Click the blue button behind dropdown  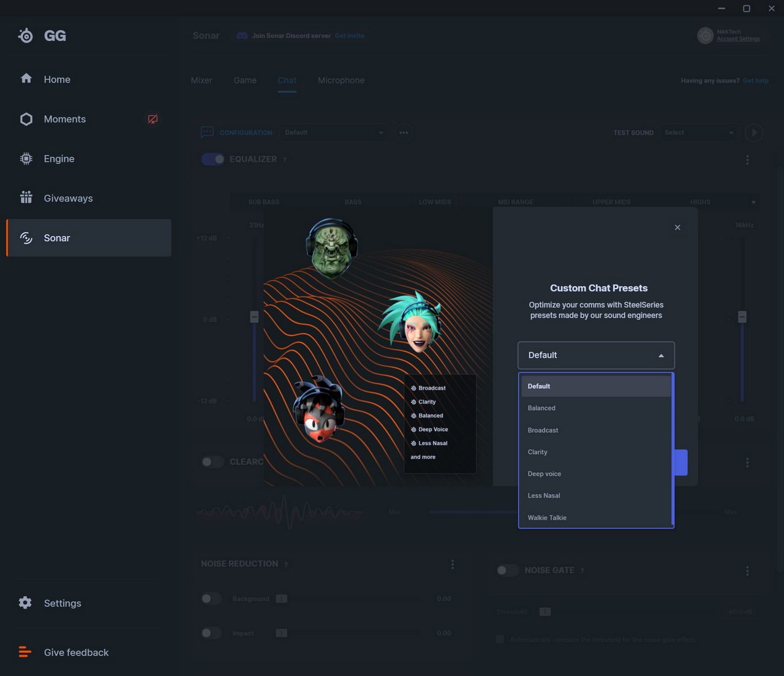[x=681, y=462]
